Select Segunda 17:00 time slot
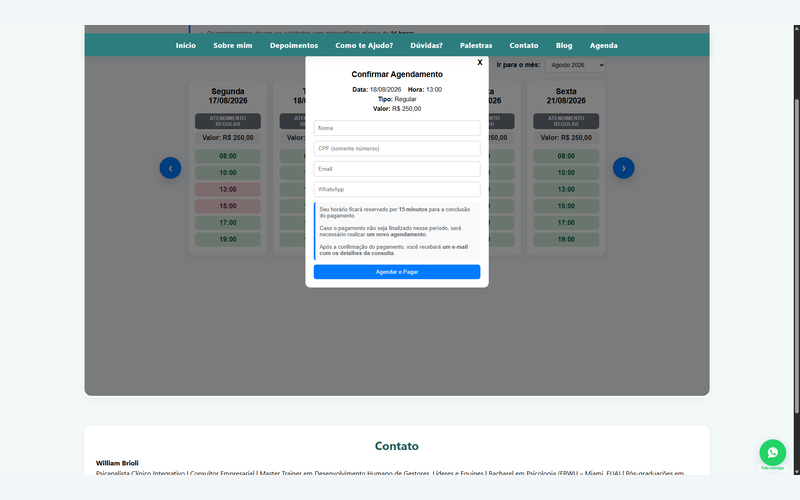Screen dimensions: 800x500 (228, 222)
